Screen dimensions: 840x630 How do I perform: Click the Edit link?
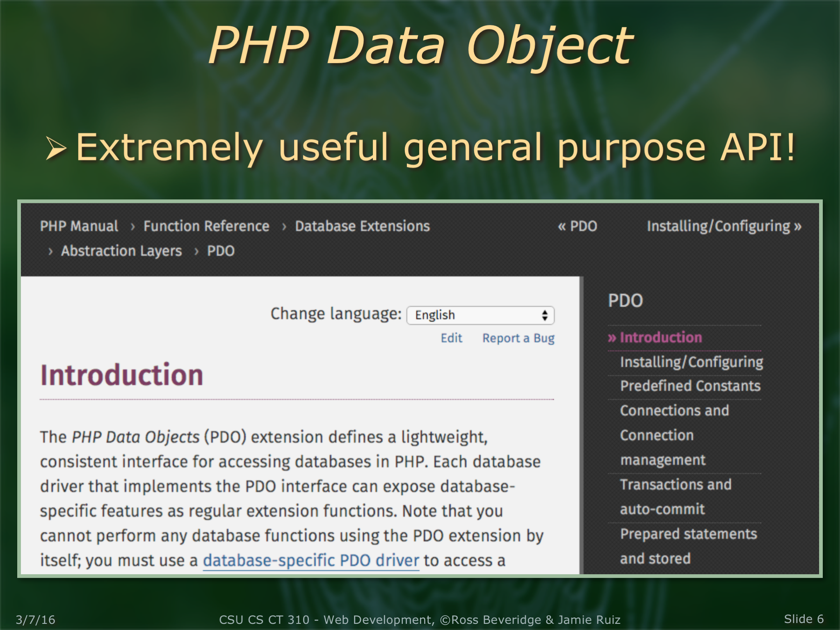[451, 338]
